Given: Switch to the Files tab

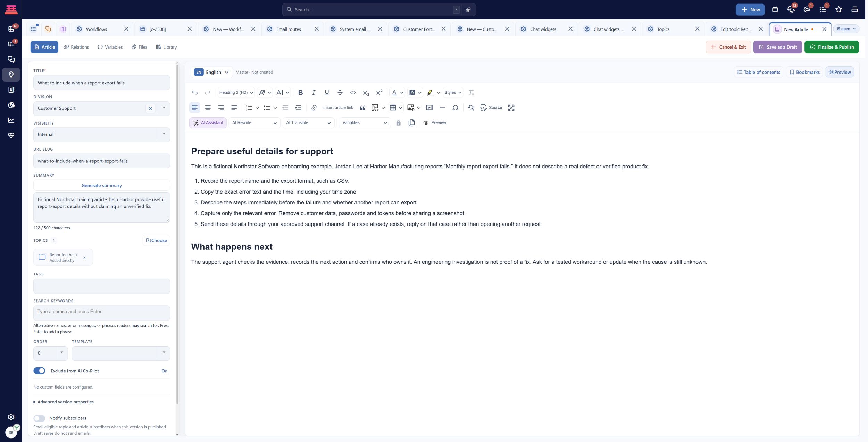Looking at the screenshot, I should (139, 47).
